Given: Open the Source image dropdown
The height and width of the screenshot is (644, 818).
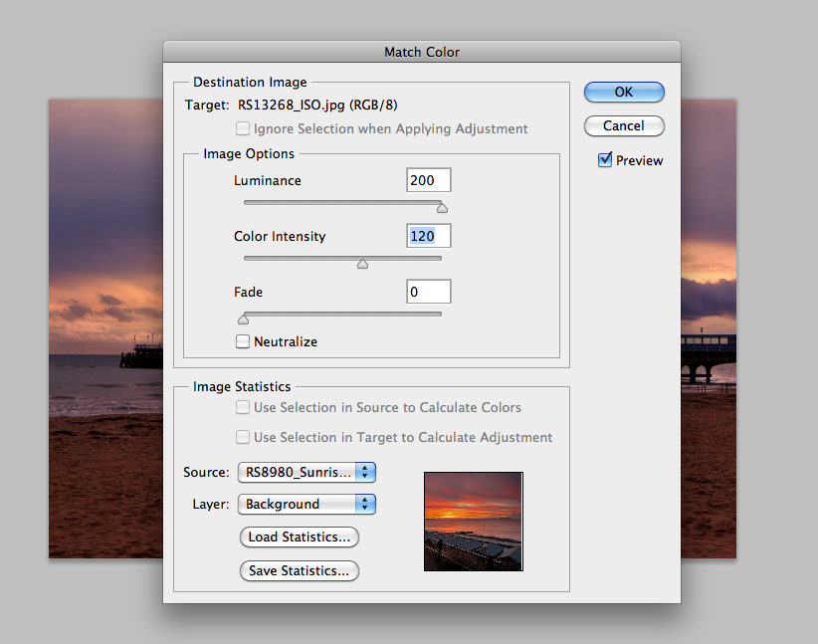Looking at the screenshot, I should (307, 472).
